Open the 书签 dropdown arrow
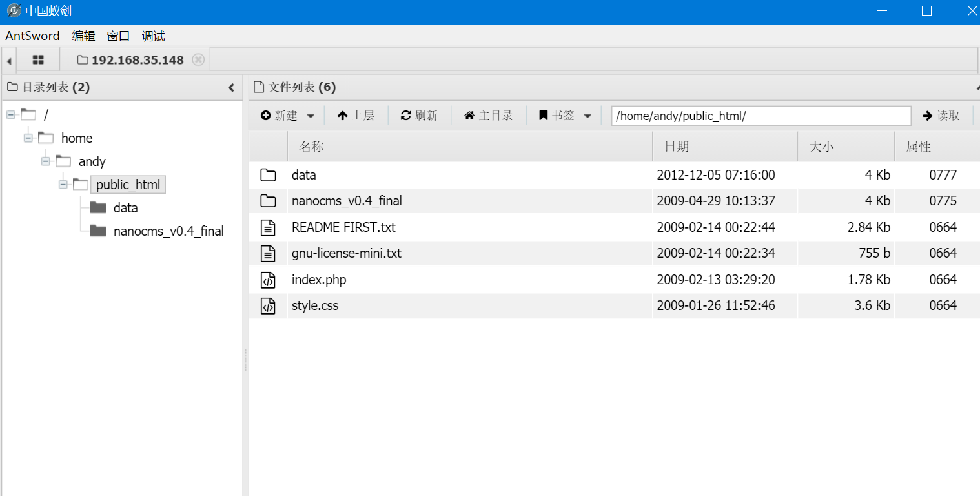The width and height of the screenshot is (980, 496). point(587,115)
